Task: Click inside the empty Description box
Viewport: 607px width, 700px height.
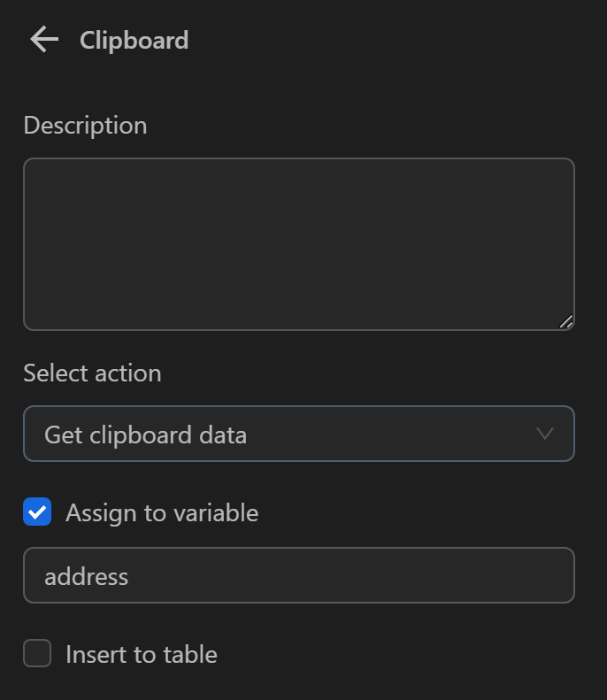Action: [298, 243]
